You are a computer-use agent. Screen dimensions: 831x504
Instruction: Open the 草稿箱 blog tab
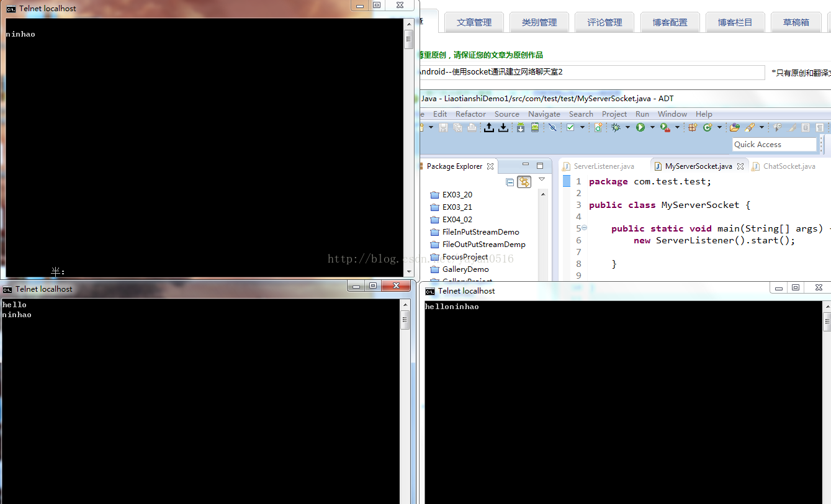796,22
